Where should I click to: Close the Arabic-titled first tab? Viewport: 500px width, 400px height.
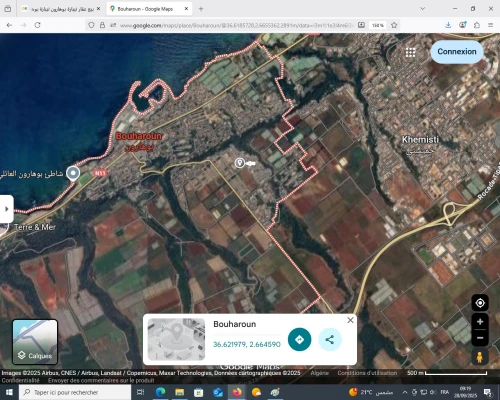[98, 9]
